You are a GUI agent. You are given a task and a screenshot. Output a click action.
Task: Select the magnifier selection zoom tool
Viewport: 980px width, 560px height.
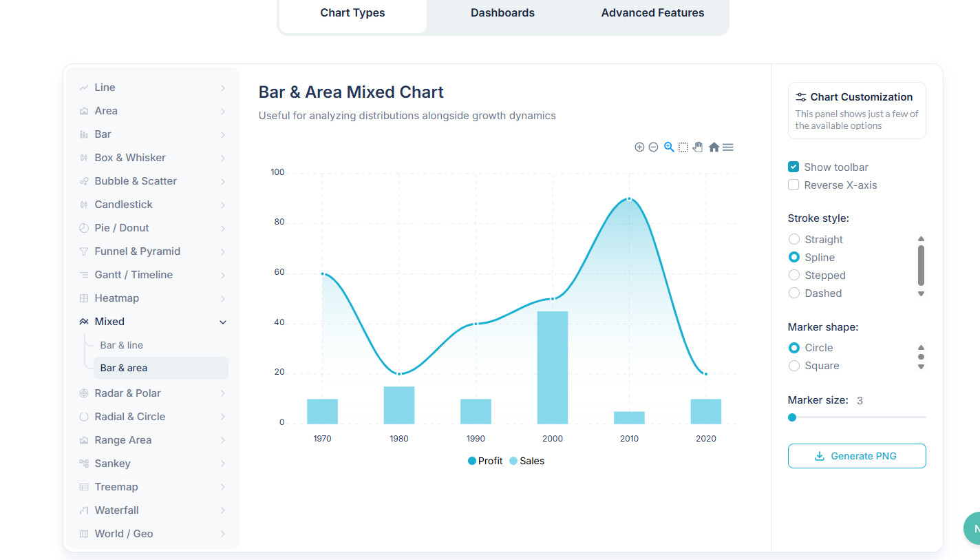[x=668, y=147]
